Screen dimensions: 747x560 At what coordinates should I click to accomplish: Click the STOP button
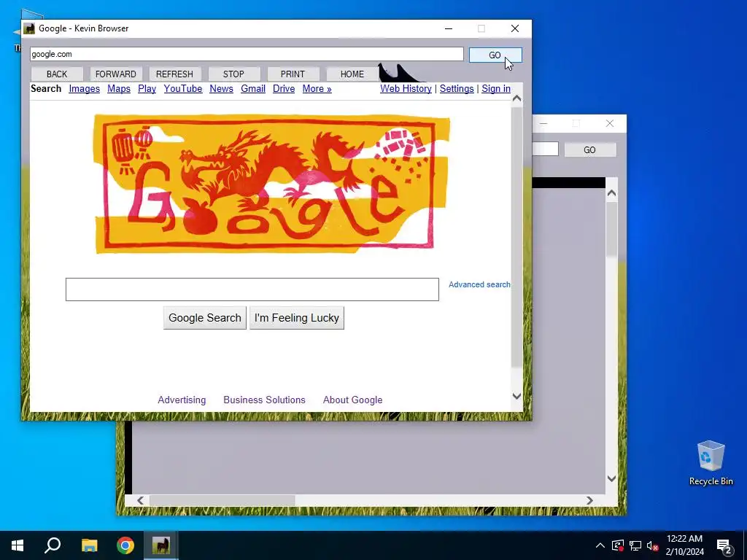pos(233,74)
